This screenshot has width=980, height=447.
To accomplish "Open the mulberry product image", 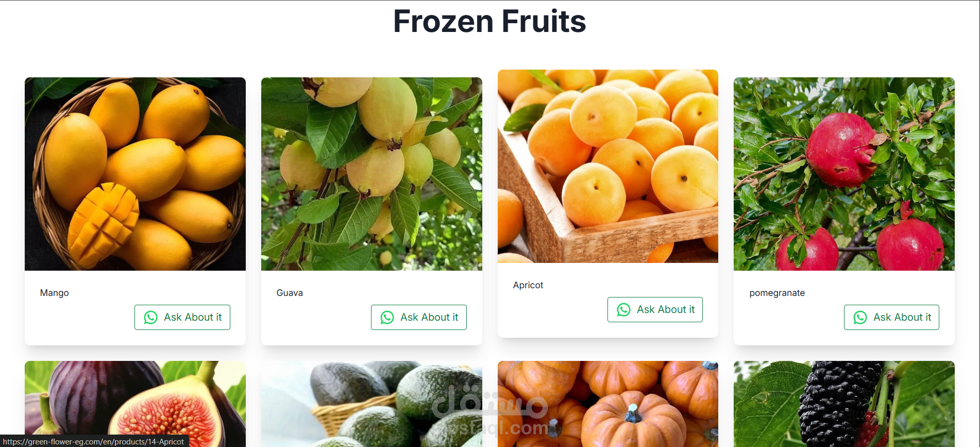I will coord(844,404).
